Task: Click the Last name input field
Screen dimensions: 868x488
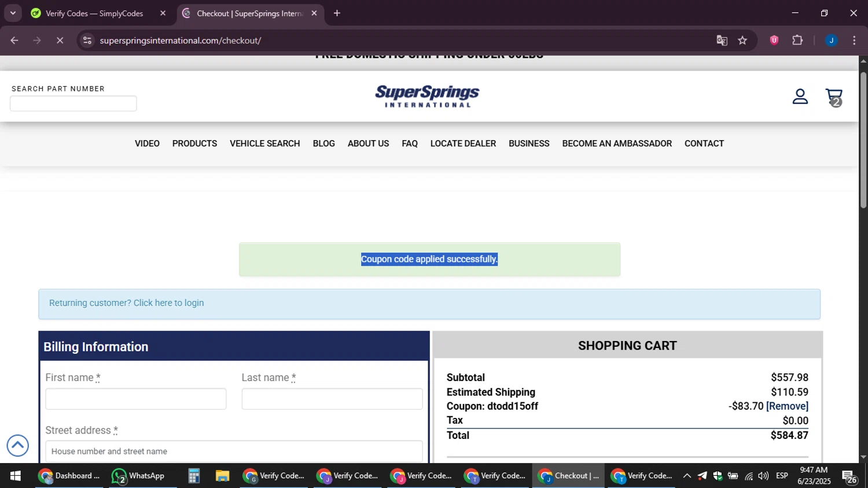Action: (332, 399)
